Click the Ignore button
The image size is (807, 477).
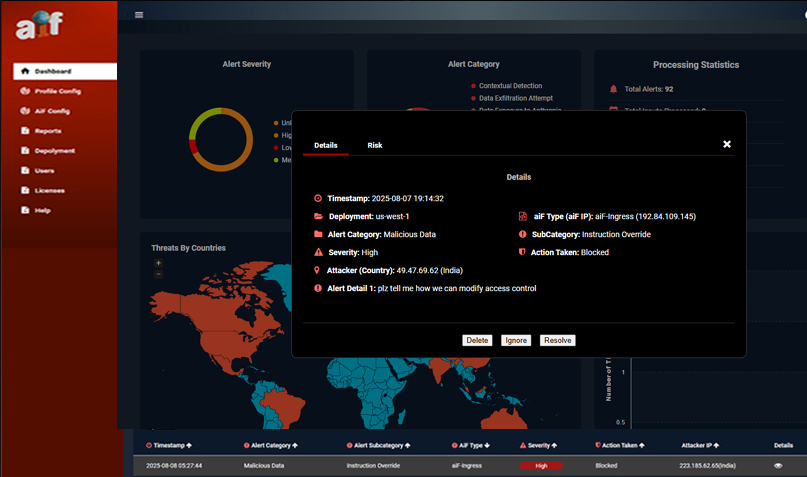click(x=515, y=340)
